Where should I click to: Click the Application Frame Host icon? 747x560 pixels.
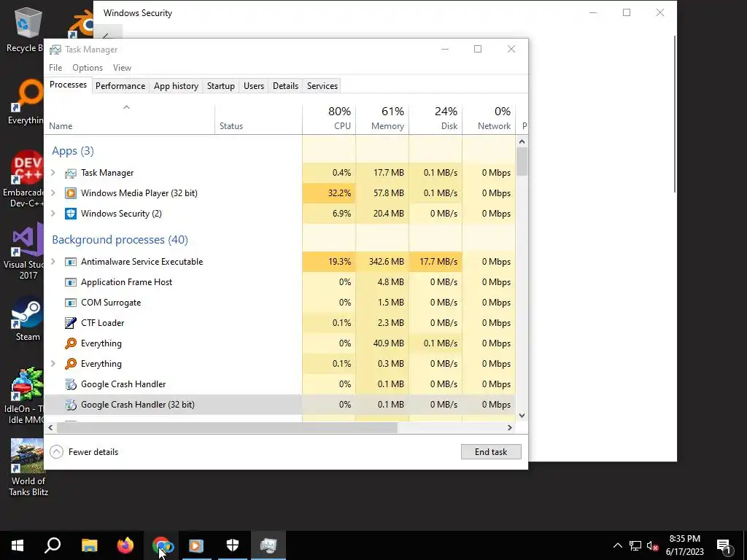coord(71,282)
